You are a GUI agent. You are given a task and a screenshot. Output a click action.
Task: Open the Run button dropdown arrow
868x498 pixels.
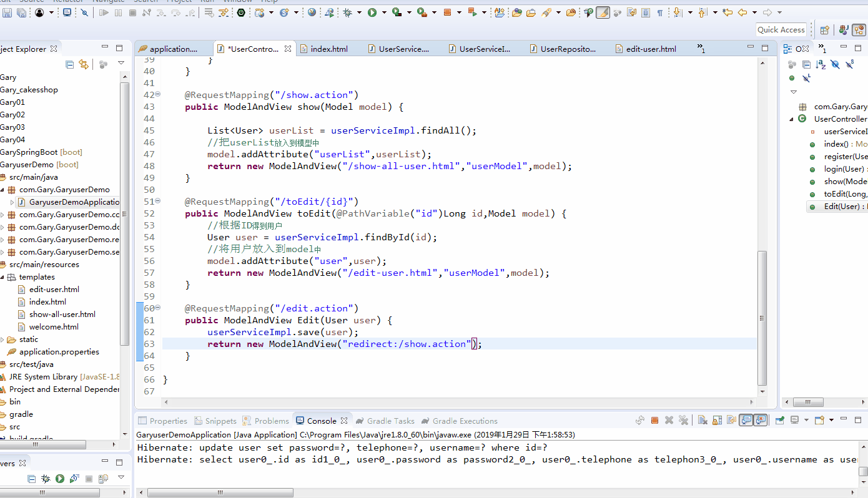coord(384,12)
